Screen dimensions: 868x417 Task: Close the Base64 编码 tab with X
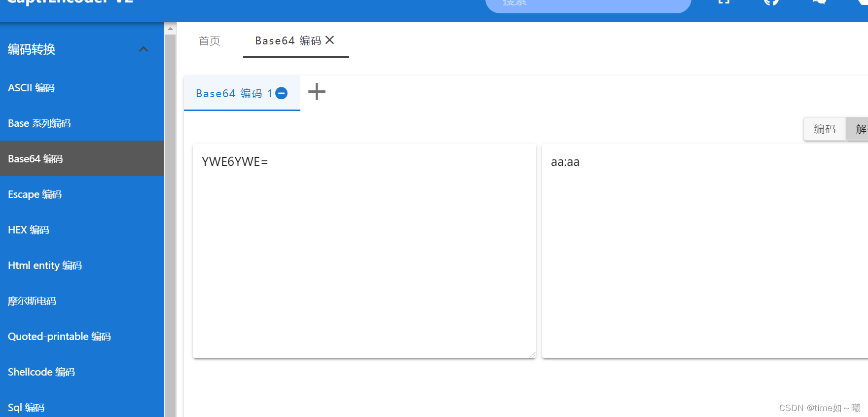pos(330,40)
